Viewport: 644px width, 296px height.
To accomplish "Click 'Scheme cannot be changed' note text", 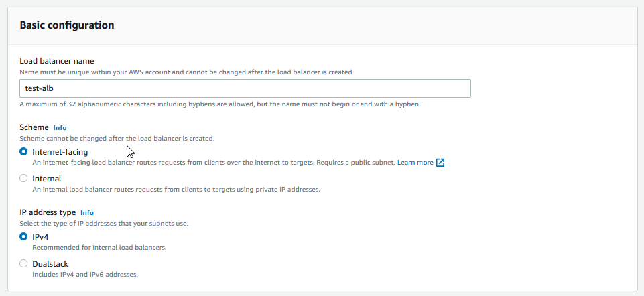I will point(117,138).
